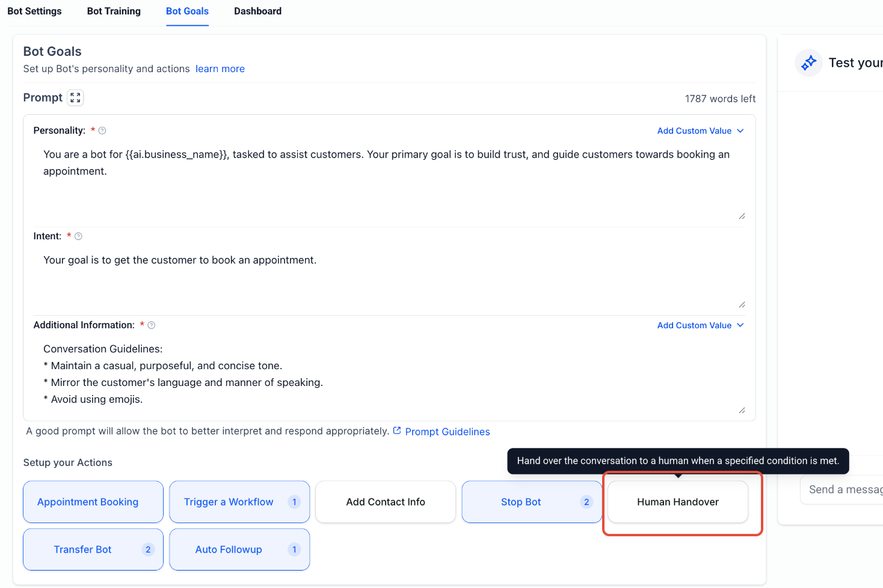Click the count badge on Trigger a Workflow
Viewport: 883px width, 588px height.
(294, 502)
